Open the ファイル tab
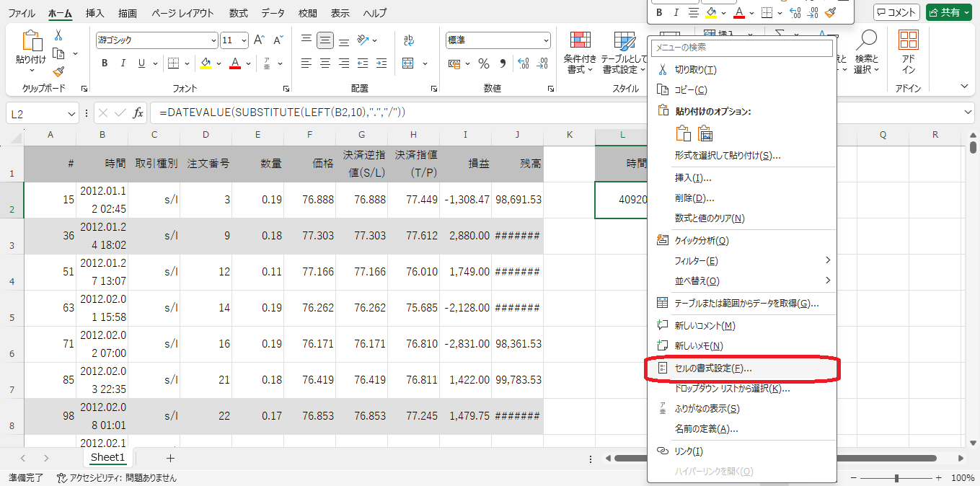The width and height of the screenshot is (980, 486). pos(22,13)
